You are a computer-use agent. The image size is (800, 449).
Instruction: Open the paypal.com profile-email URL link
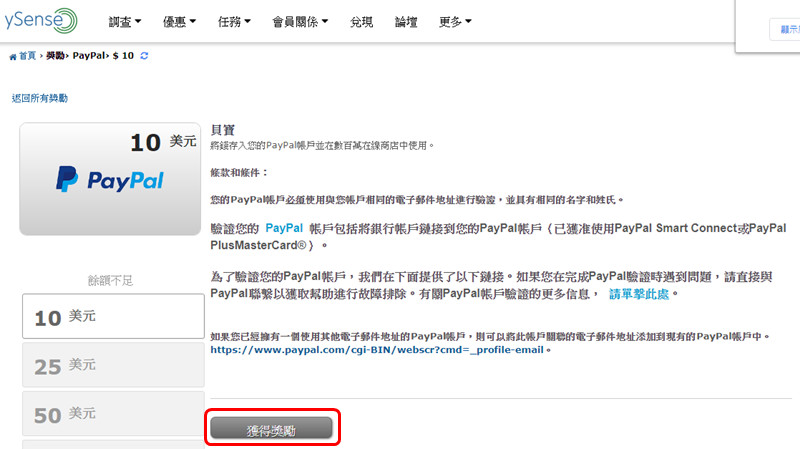(377, 350)
